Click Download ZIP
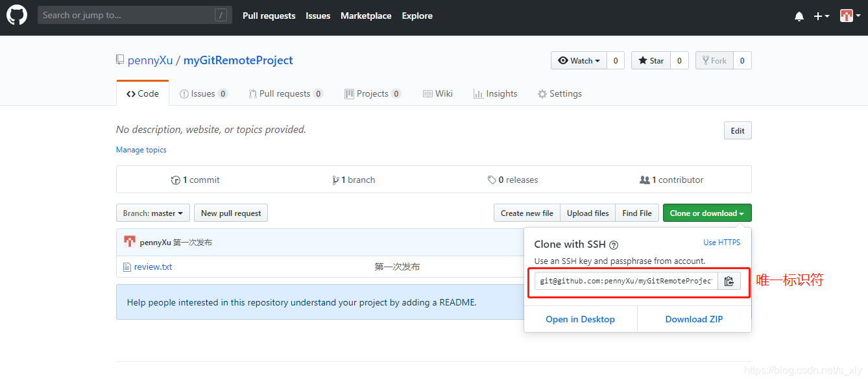The width and height of the screenshot is (868, 382). (694, 319)
